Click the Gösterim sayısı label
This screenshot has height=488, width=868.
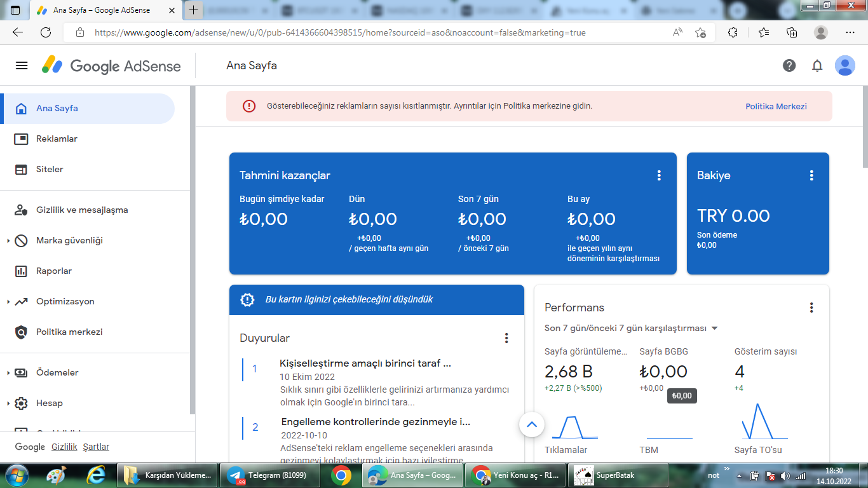point(766,351)
